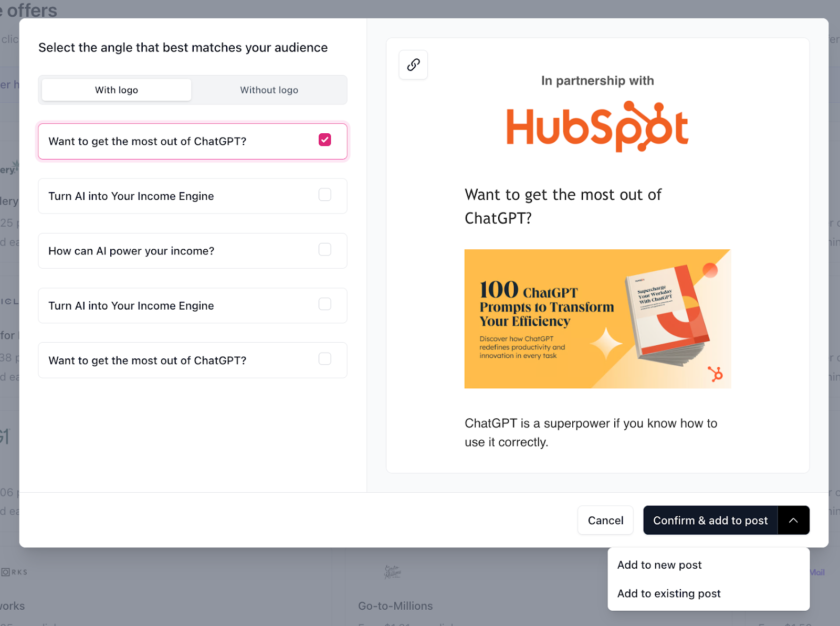The height and width of the screenshot is (626, 840).
Task: Tick the last 'Want to get the most out of ChatGPT?' checkbox
Action: [324, 359]
